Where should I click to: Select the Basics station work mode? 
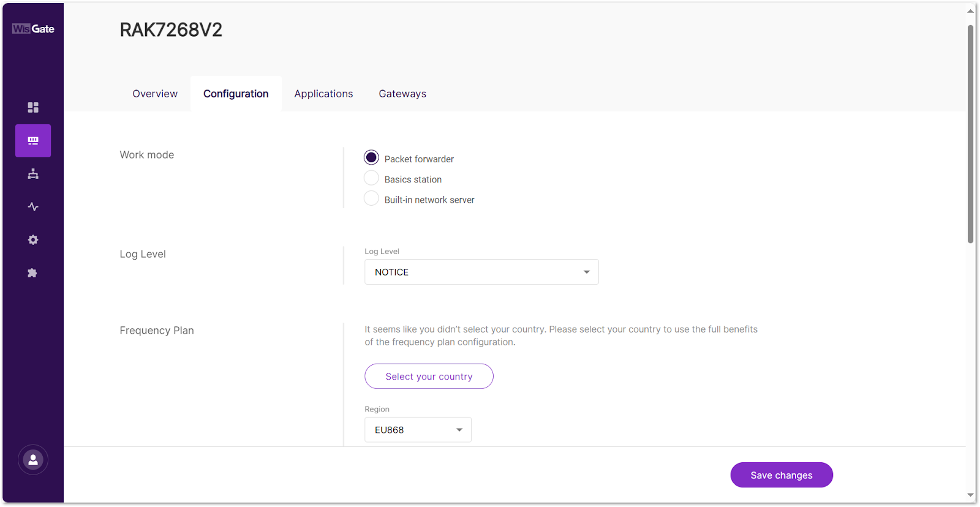point(371,178)
